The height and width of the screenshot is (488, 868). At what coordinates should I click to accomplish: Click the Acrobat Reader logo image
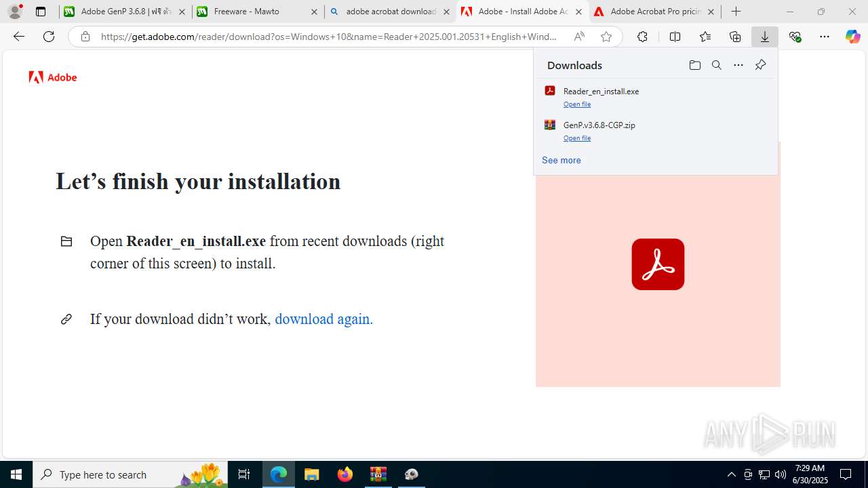658,264
